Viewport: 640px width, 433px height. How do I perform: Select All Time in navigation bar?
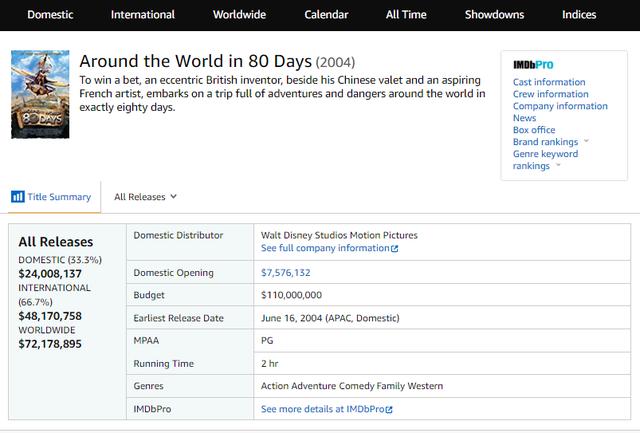(x=406, y=15)
